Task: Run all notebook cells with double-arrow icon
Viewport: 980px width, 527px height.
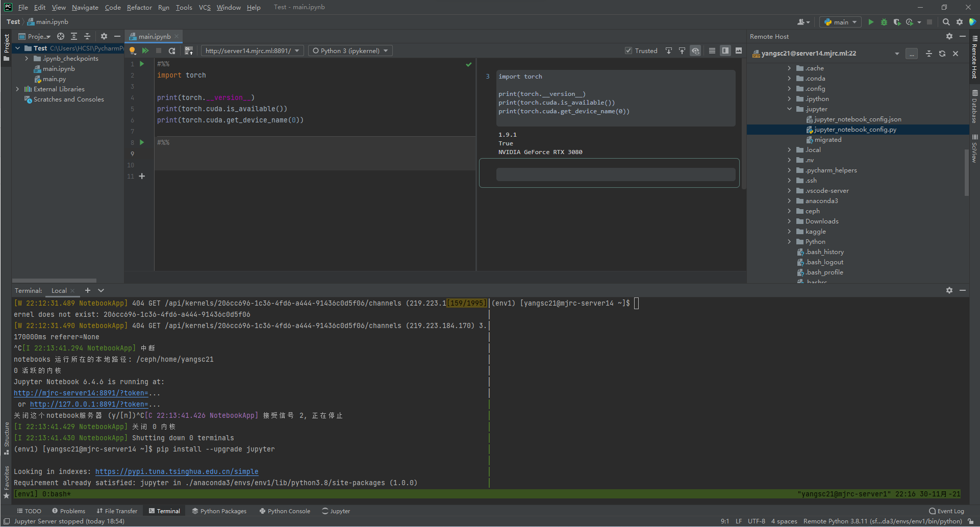Action: click(145, 51)
